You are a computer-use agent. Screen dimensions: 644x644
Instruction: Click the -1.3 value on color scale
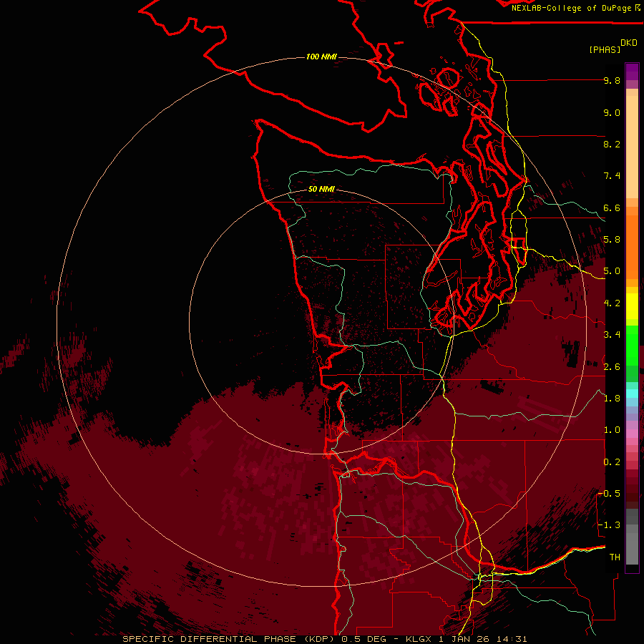tap(609, 525)
